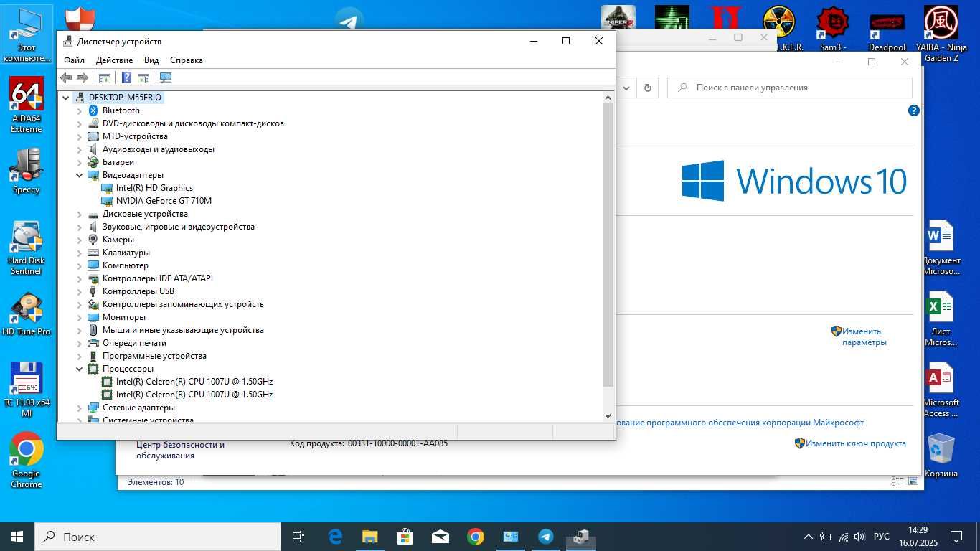The height and width of the screenshot is (551, 980).
Task: Click the Windows Start button
Action: 17,536
